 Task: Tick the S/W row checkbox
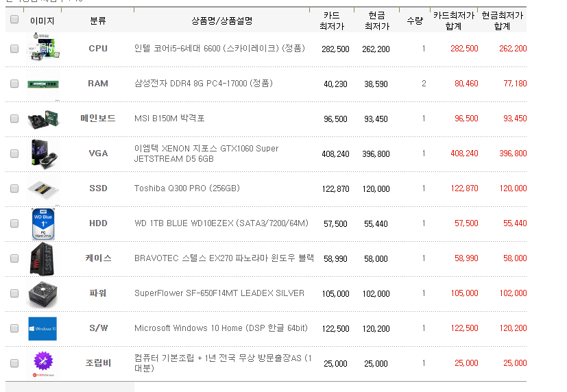click(x=14, y=328)
